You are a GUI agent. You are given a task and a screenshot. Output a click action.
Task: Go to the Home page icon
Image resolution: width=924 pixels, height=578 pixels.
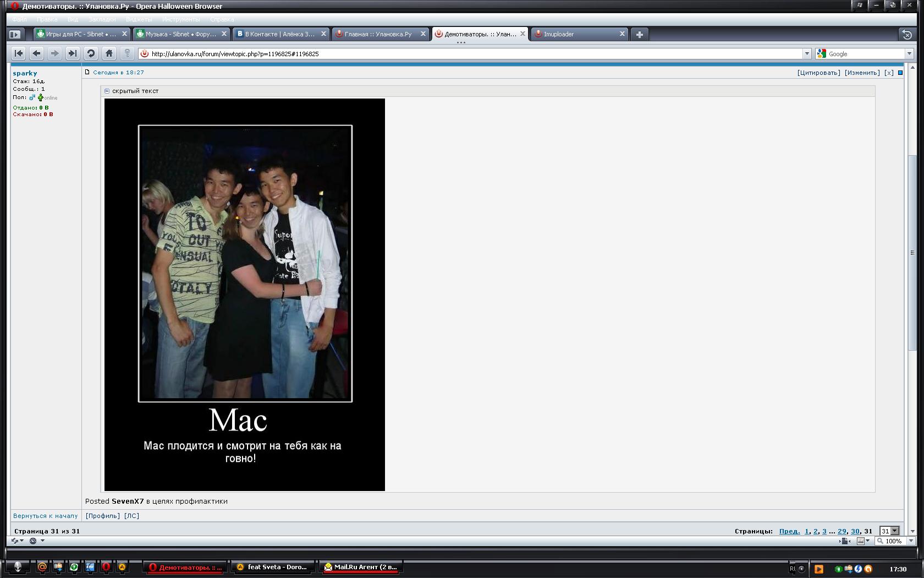109,53
